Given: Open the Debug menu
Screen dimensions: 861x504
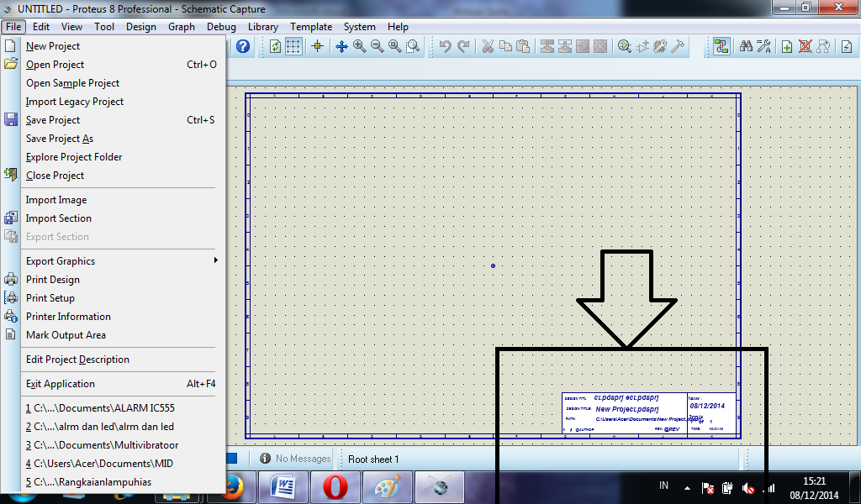Looking at the screenshot, I should coord(221,26).
